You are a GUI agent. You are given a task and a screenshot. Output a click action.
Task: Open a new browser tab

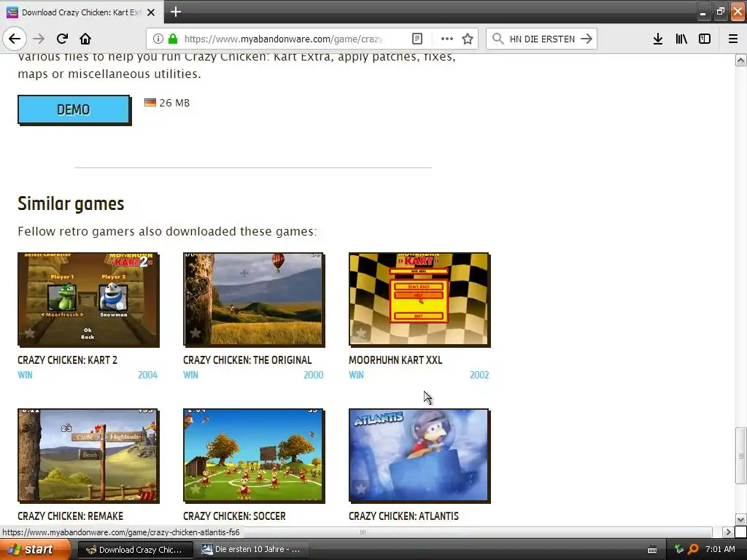176,12
